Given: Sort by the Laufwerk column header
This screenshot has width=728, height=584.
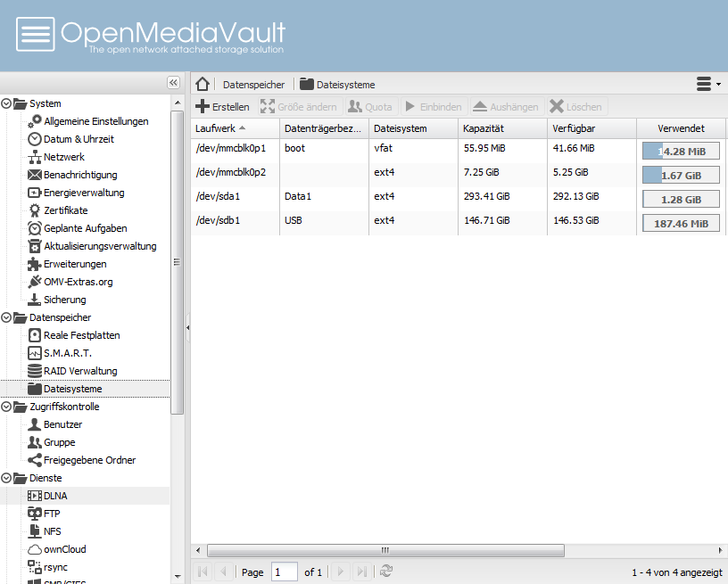Looking at the screenshot, I should (x=235, y=128).
